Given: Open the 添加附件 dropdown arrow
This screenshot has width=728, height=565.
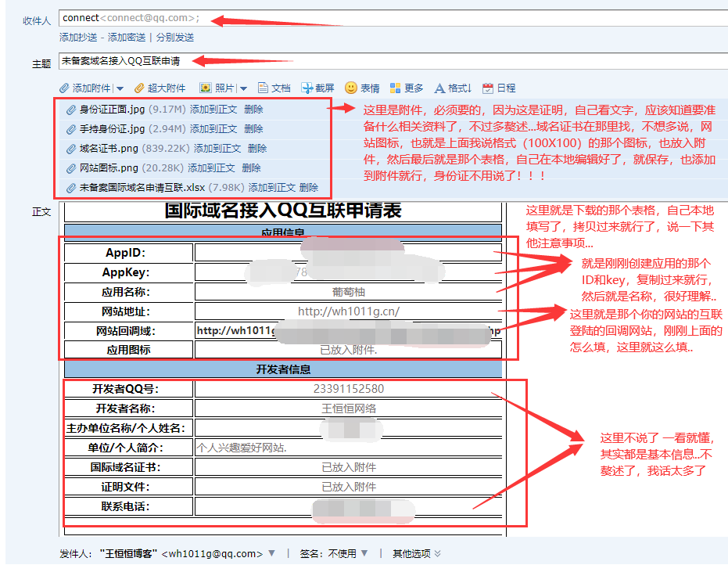Looking at the screenshot, I should [x=120, y=88].
